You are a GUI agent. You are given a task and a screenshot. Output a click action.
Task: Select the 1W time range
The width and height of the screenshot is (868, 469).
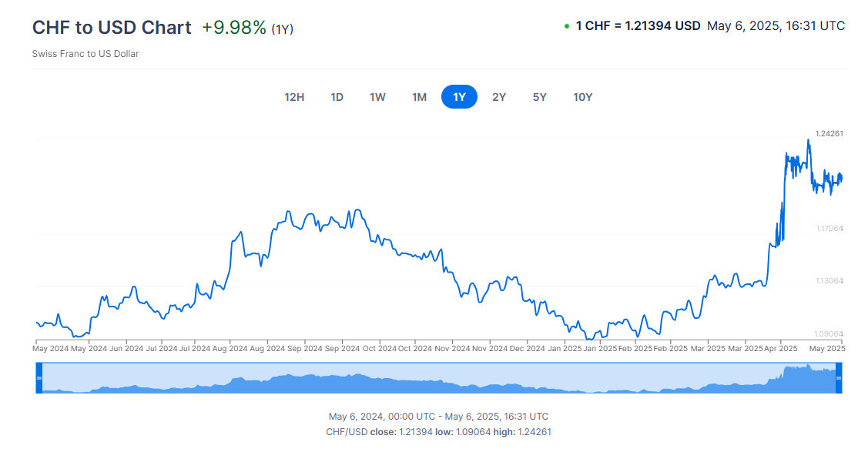point(377,97)
